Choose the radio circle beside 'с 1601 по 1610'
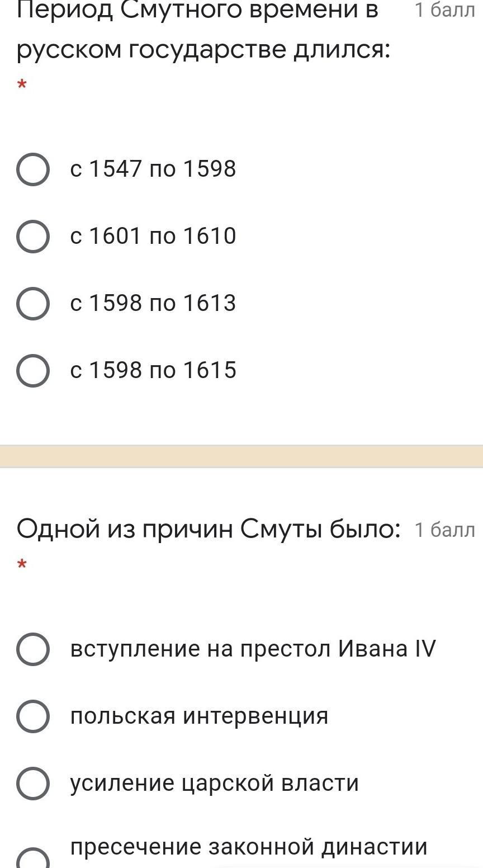 [x=33, y=236]
